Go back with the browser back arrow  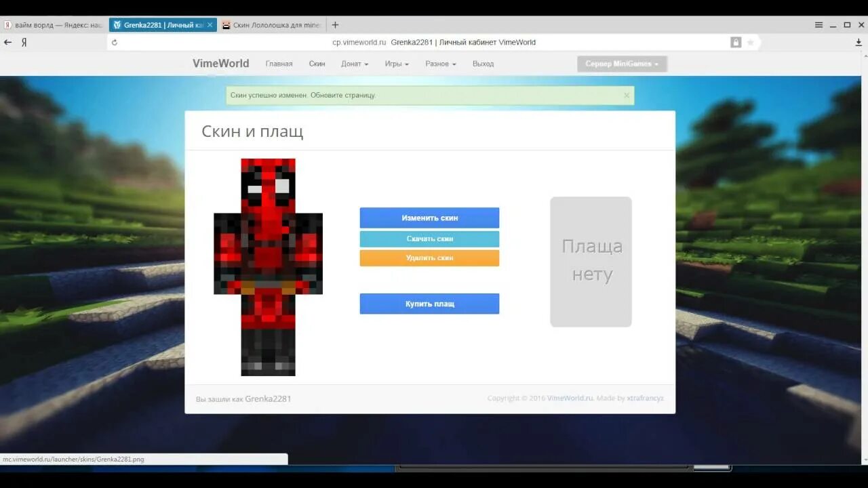pos(8,42)
